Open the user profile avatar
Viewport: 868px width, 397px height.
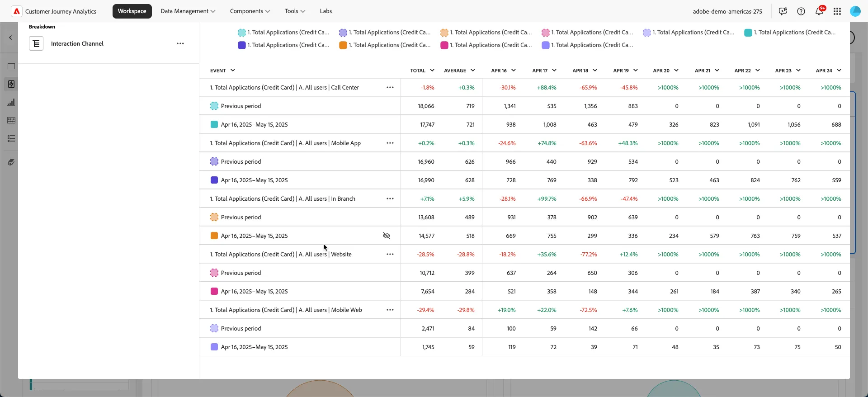point(855,11)
